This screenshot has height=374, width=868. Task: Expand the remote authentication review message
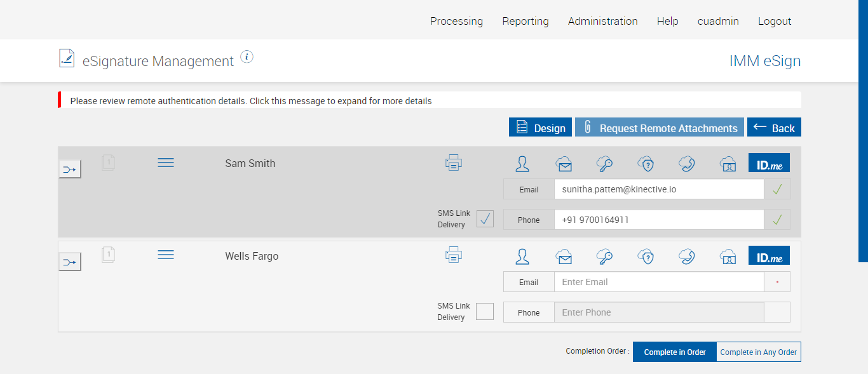tap(251, 101)
